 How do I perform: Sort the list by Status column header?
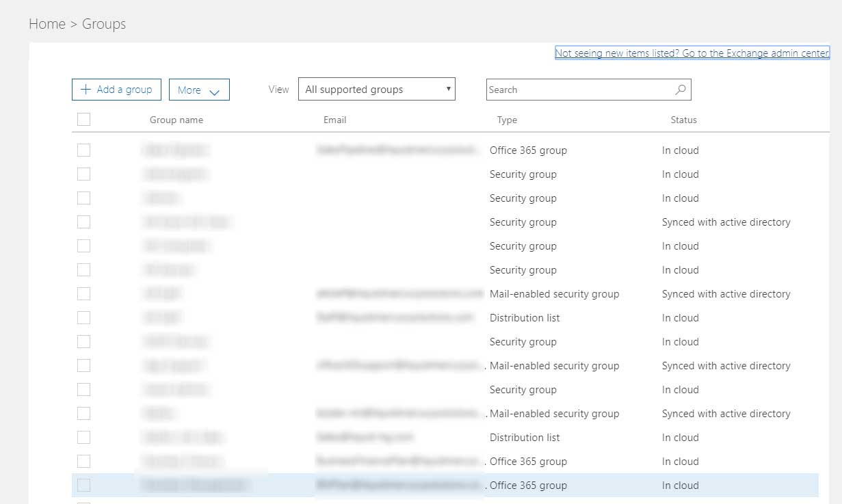(683, 120)
